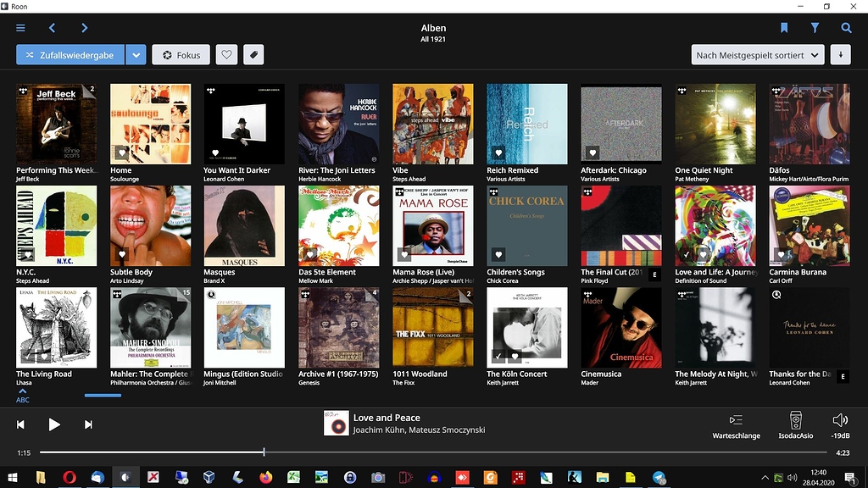Open the Warteschlange queue
Image resolution: width=868 pixels, height=488 pixels.
(x=736, y=425)
